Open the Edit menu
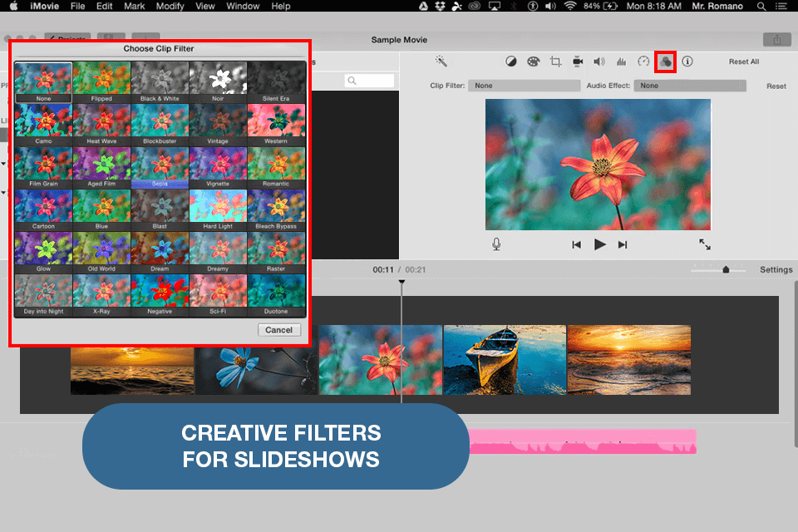Viewport: 798px width, 532px height. tap(105, 6)
